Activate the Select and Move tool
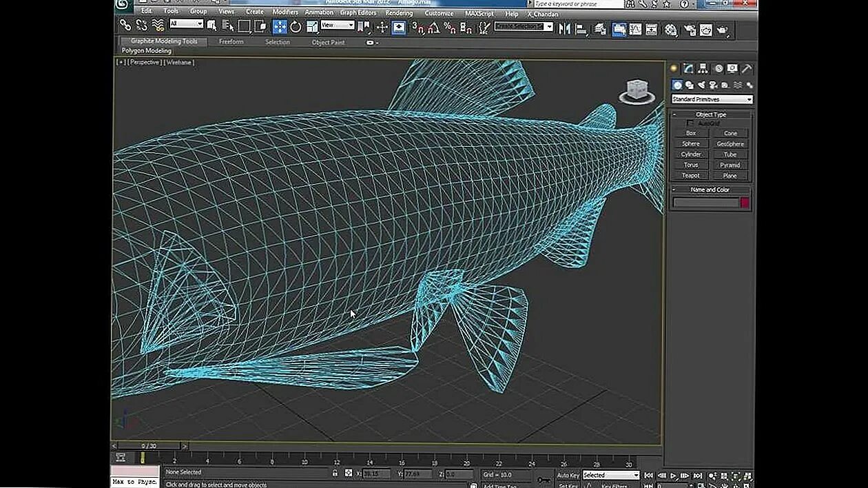The image size is (868, 488). [280, 27]
